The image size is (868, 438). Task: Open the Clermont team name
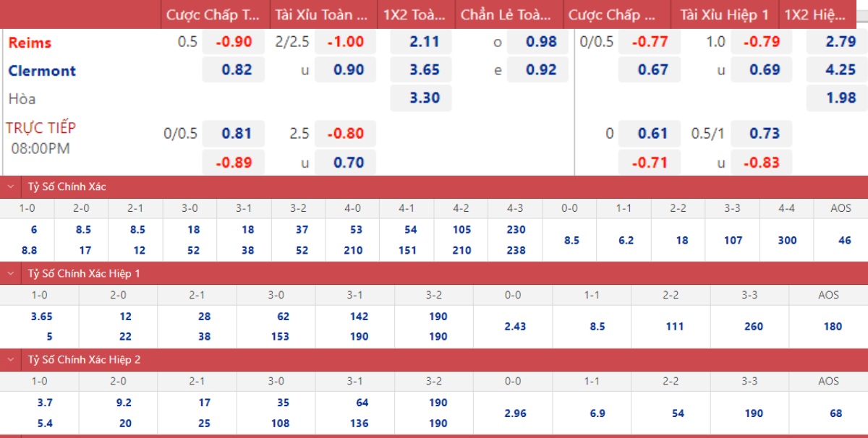42,71
